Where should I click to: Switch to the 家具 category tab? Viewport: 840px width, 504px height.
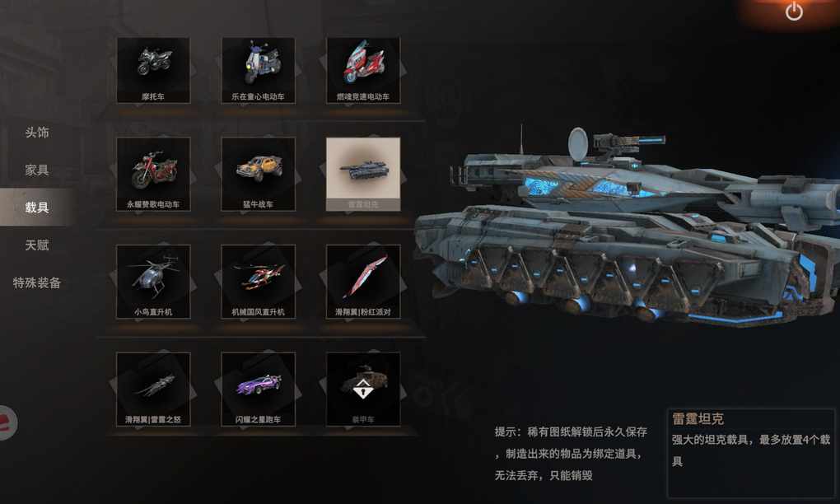coord(37,170)
